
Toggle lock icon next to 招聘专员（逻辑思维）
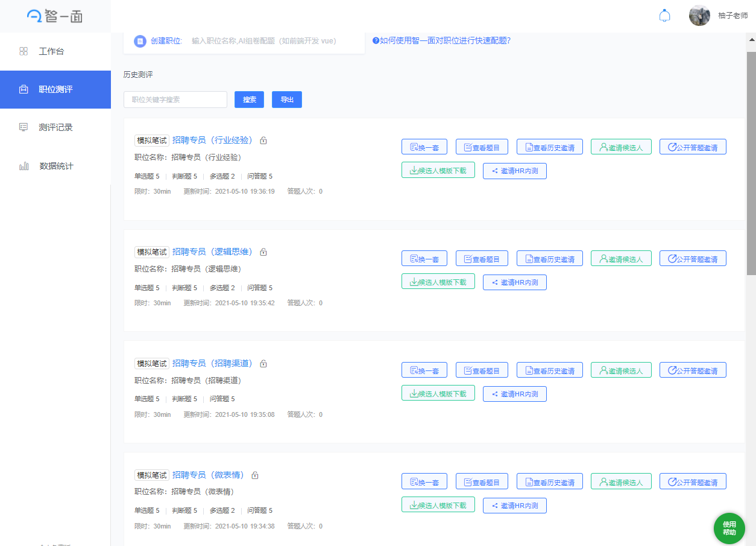[263, 252]
